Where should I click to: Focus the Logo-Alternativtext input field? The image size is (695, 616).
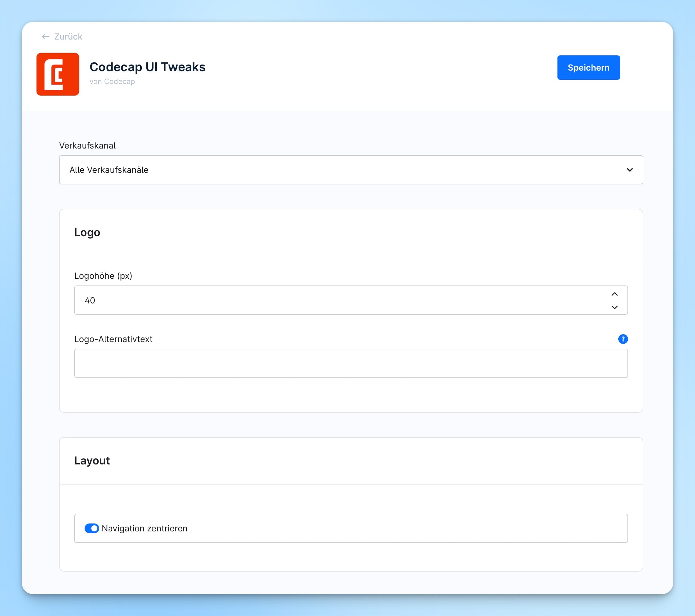point(351,363)
